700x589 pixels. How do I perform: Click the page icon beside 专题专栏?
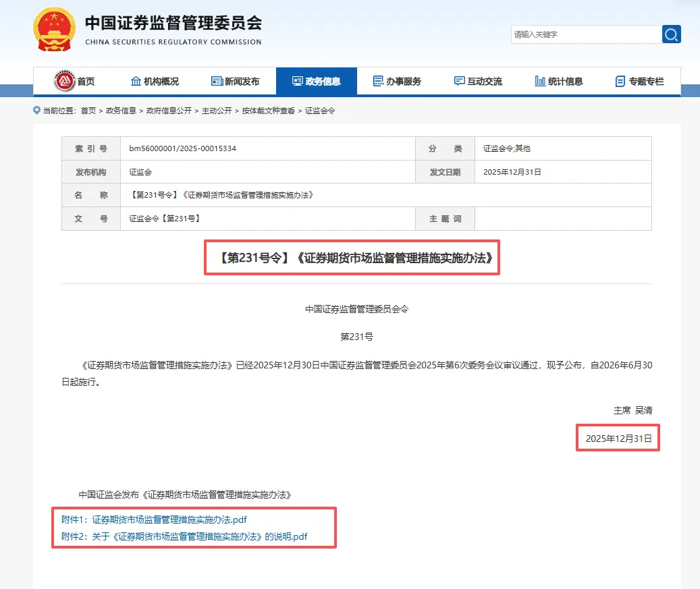tap(620, 81)
